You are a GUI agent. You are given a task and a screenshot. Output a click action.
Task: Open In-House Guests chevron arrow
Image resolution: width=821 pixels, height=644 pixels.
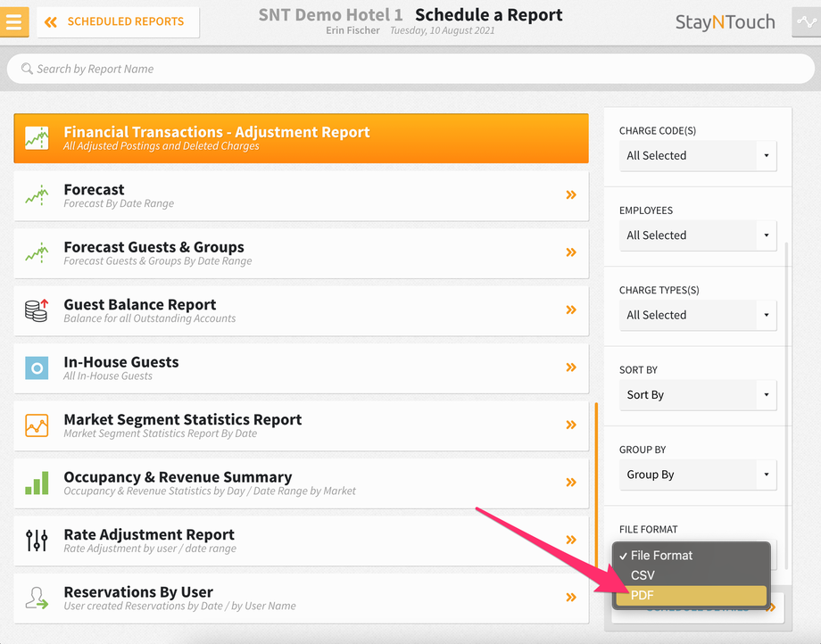pyautogui.click(x=571, y=367)
